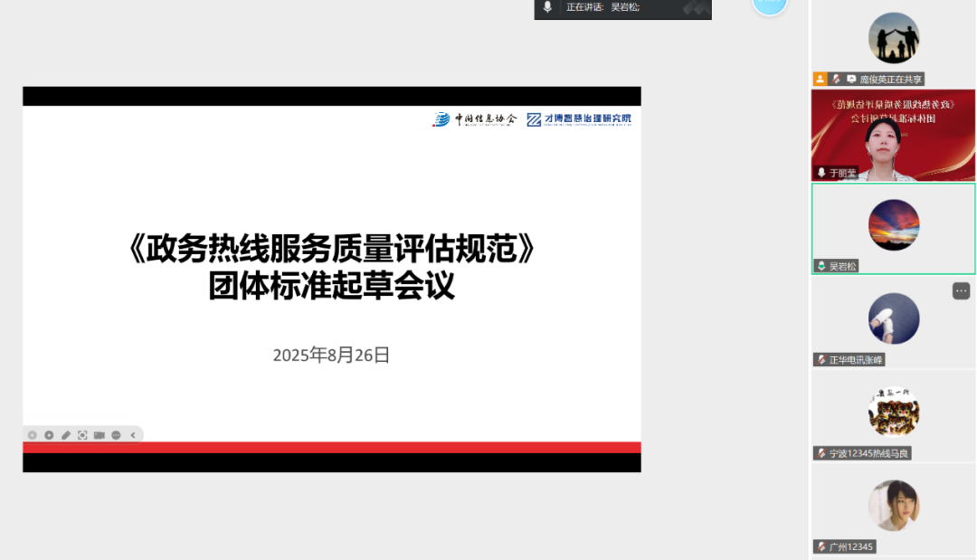This screenshot has width=977, height=560.
Task: Go to next slide with play arrow
Action: 49,435
